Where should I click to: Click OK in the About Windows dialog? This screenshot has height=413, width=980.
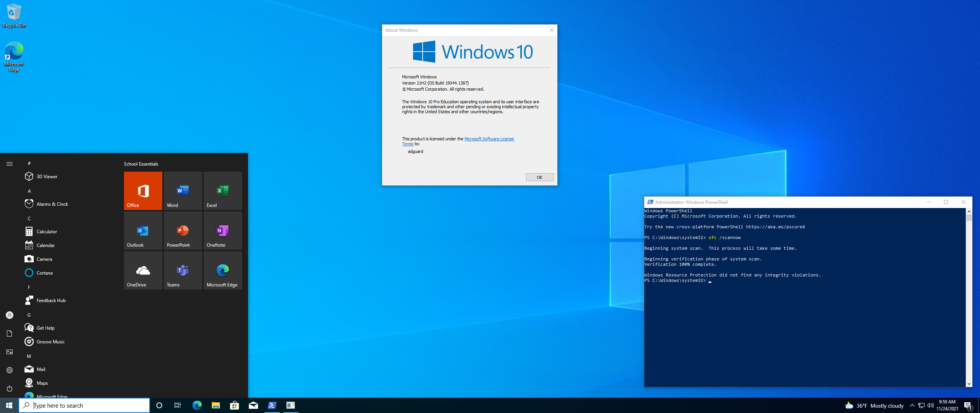coord(539,177)
